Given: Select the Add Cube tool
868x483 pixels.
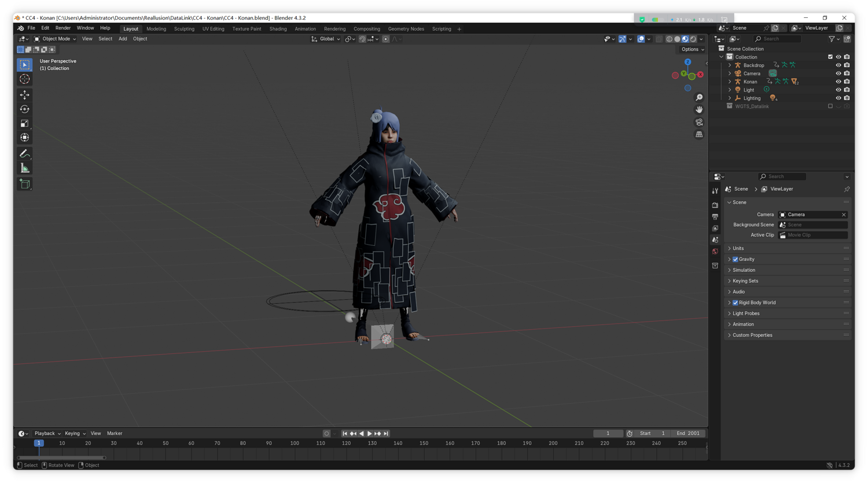Looking at the screenshot, I should (x=24, y=184).
